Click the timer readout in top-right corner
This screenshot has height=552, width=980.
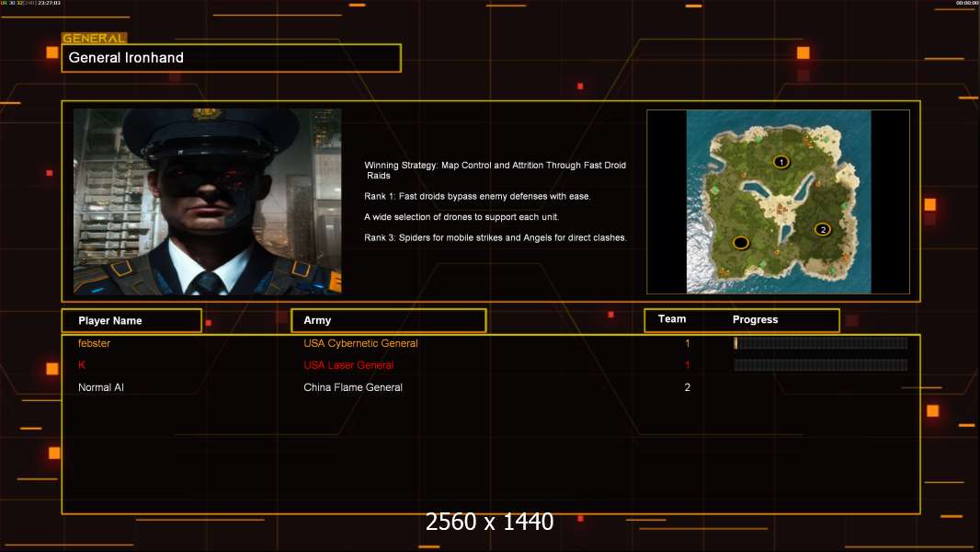pyautogui.click(x=967, y=3)
